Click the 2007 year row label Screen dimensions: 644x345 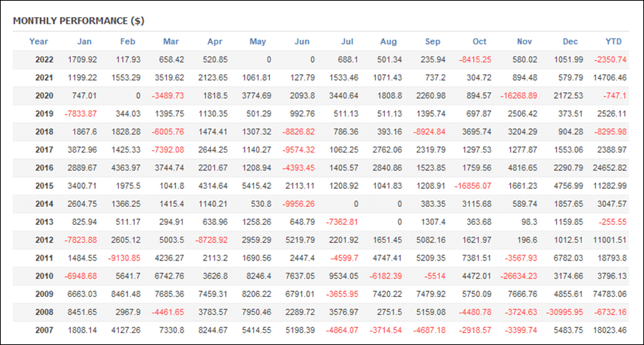pos(44,330)
